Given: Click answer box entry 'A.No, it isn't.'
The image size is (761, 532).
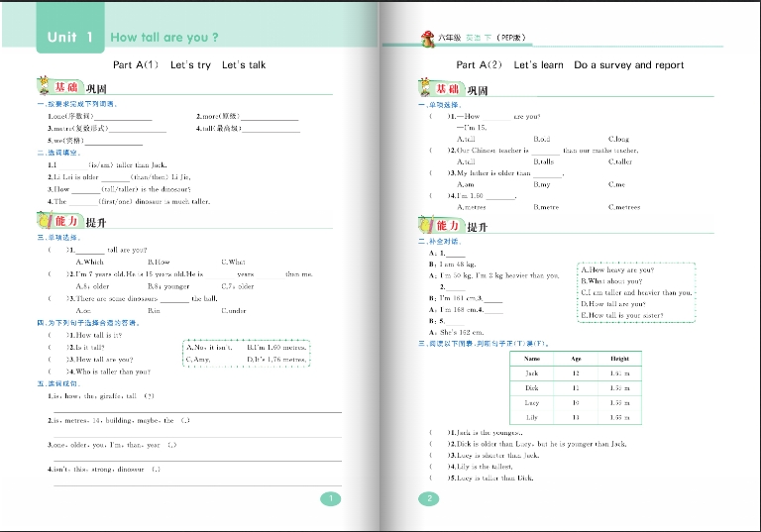Looking at the screenshot, I should (x=210, y=348).
